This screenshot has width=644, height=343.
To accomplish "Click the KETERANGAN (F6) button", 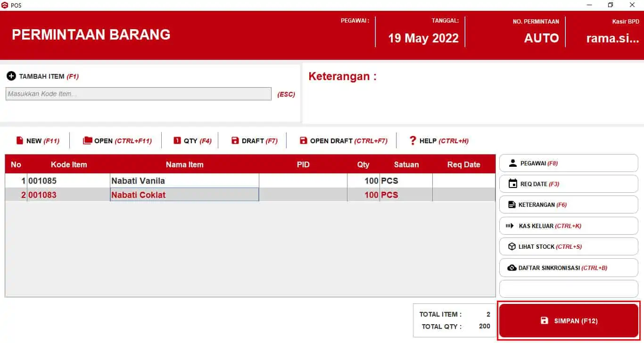I will click(569, 204).
